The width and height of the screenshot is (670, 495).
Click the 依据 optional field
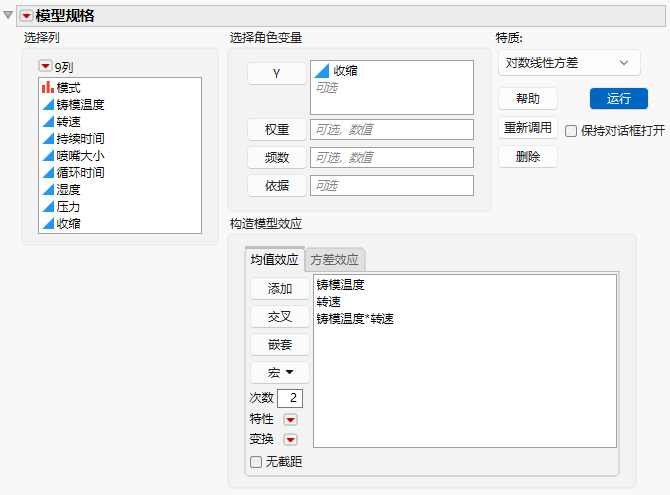point(392,186)
